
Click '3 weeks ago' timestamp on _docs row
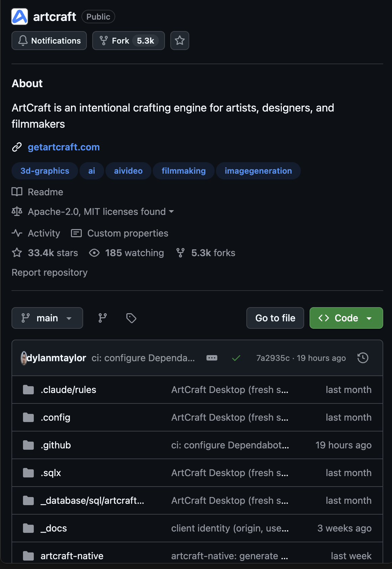(x=344, y=528)
